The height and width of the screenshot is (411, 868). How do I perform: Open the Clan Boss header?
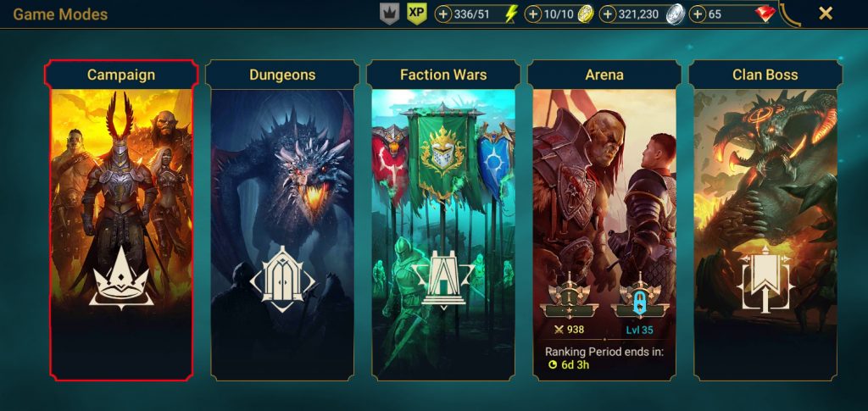(765, 75)
